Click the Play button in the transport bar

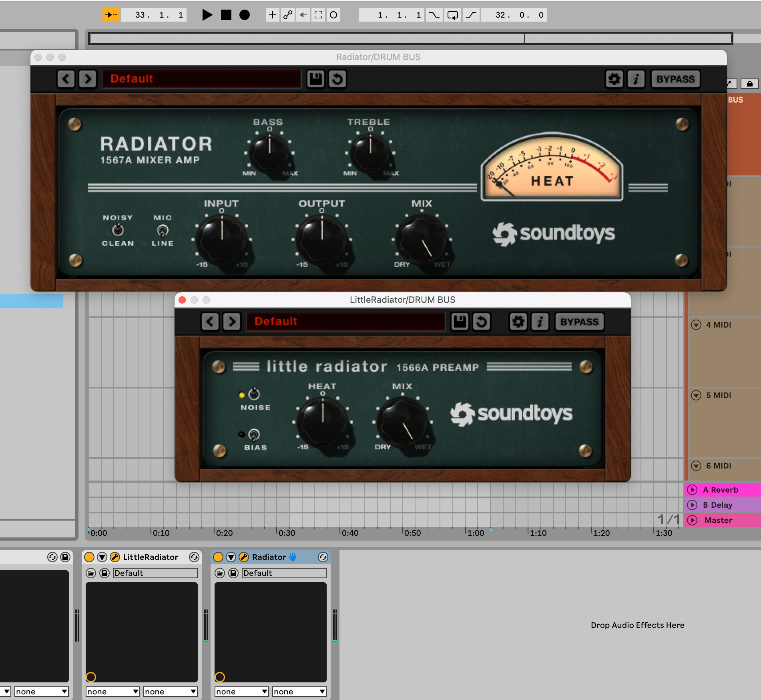pyautogui.click(x=207, y=15)
